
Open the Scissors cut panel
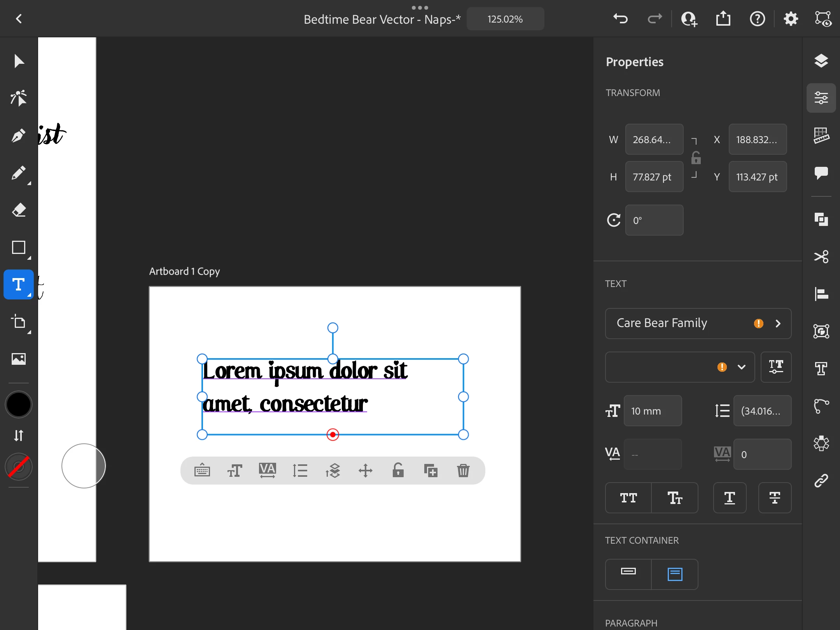[821, 257]
